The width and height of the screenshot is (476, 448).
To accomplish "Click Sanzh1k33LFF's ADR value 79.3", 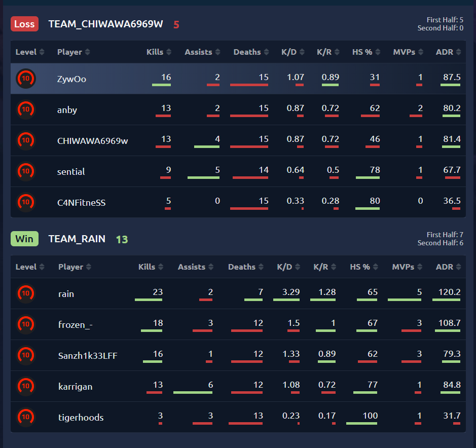I will pyautogui.click(x=452, y=354).
